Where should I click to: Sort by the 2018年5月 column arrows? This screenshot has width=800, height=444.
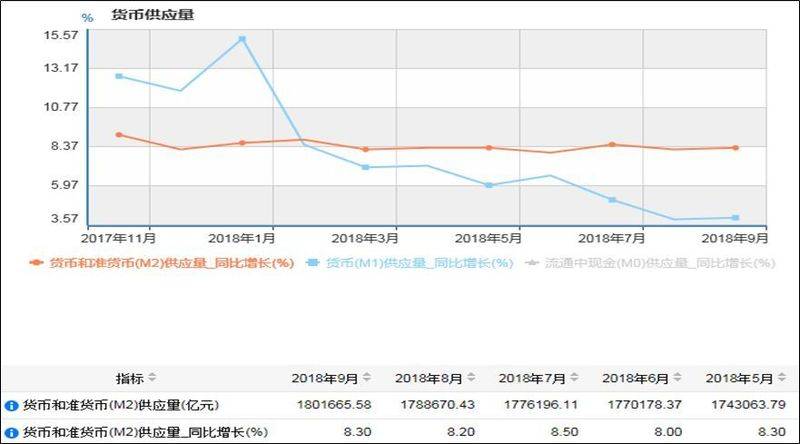pyautogui.click(x=782, y=378)
